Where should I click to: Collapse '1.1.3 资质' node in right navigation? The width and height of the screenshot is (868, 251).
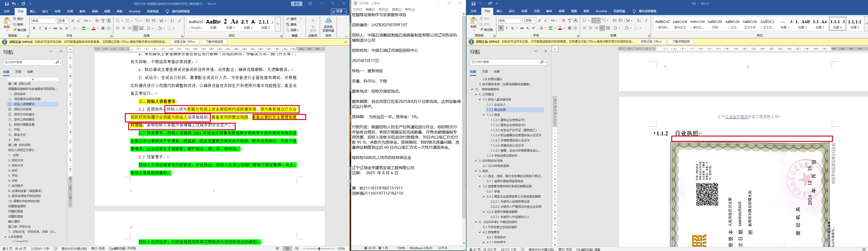[484, 115]
